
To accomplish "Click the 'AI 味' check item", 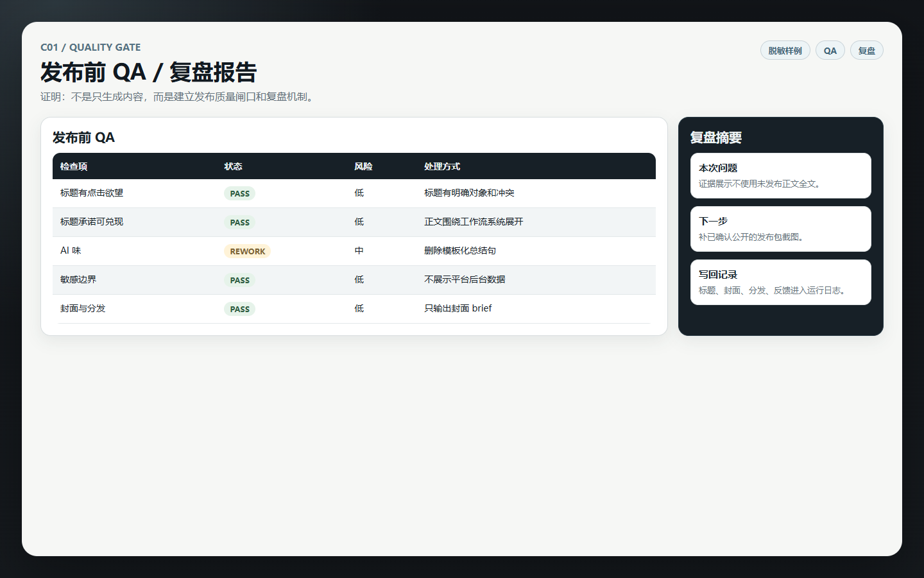I will point(71,250).
